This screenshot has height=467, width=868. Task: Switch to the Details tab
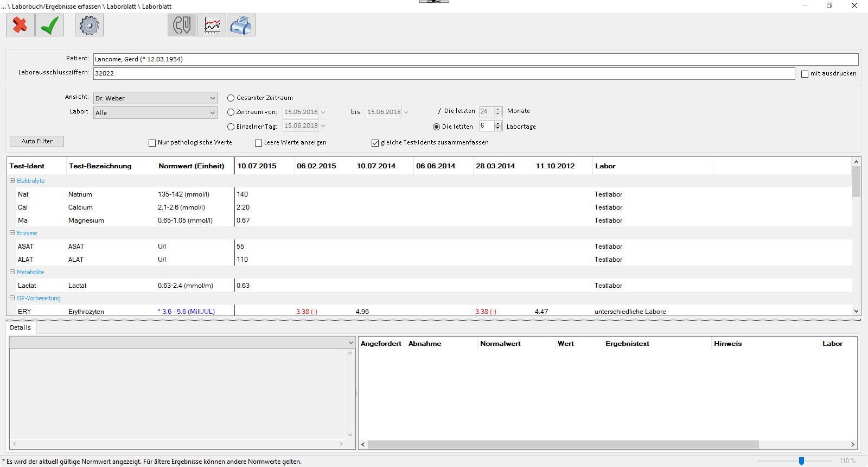tap(21, 327)
